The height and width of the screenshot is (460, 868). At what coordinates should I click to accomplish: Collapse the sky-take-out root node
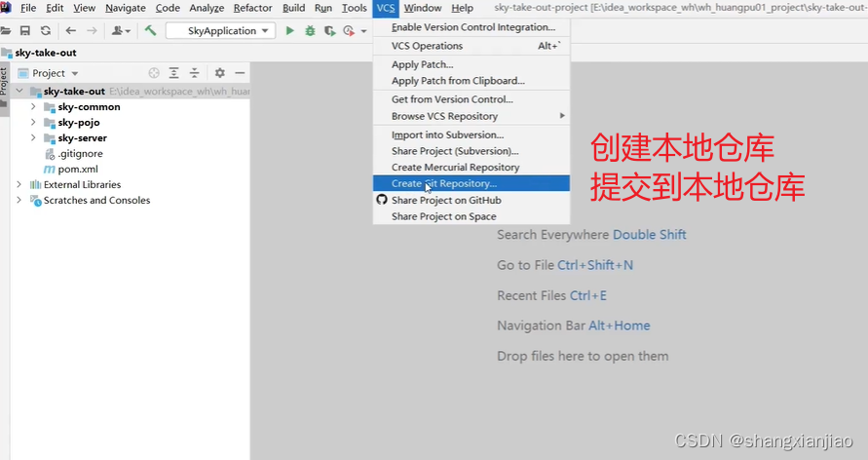click(x=19, y=91)
